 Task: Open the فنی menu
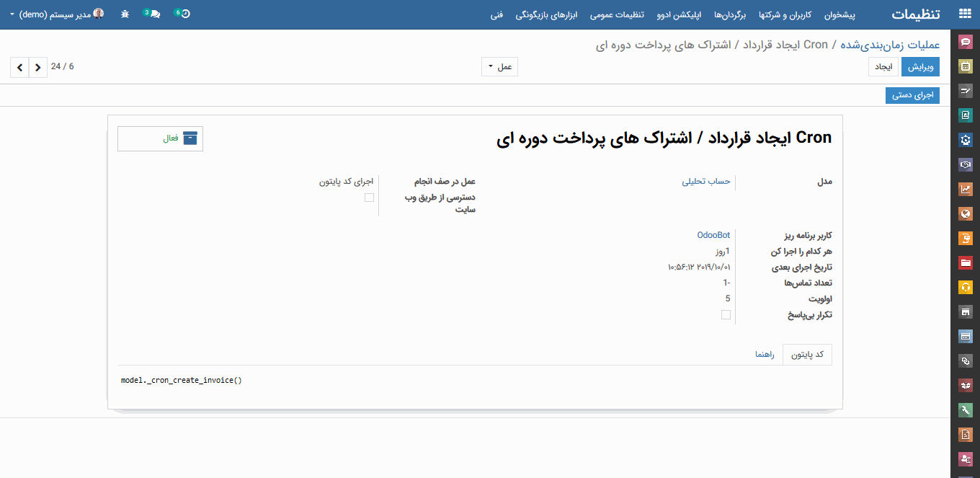click(496, 14)
